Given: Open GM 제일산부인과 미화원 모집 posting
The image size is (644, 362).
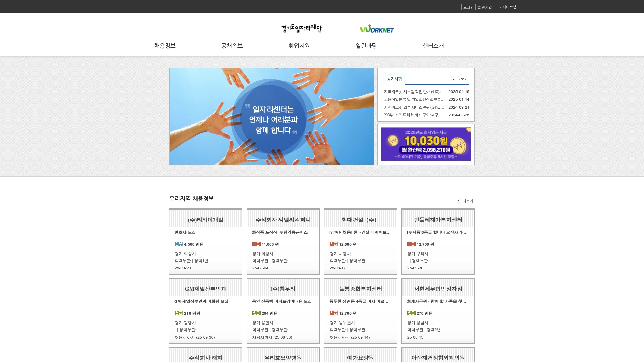Looking at the screenshot, I should [201, 301].
